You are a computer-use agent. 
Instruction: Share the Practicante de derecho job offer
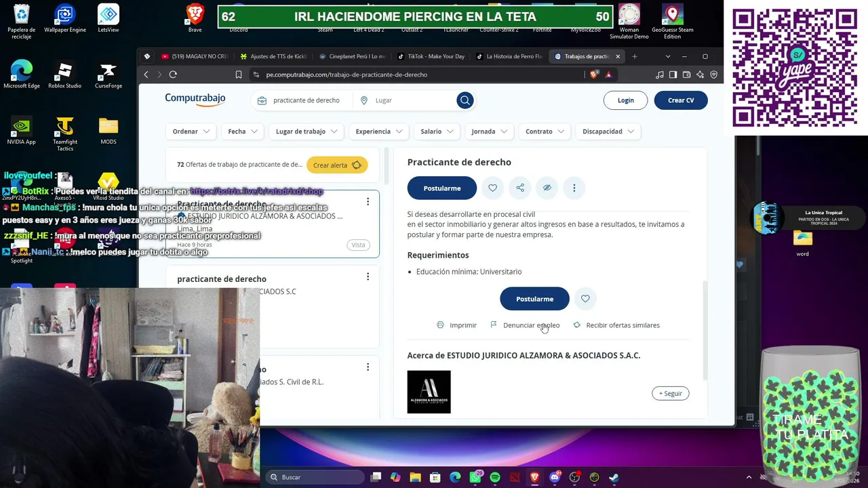[520, 188]
